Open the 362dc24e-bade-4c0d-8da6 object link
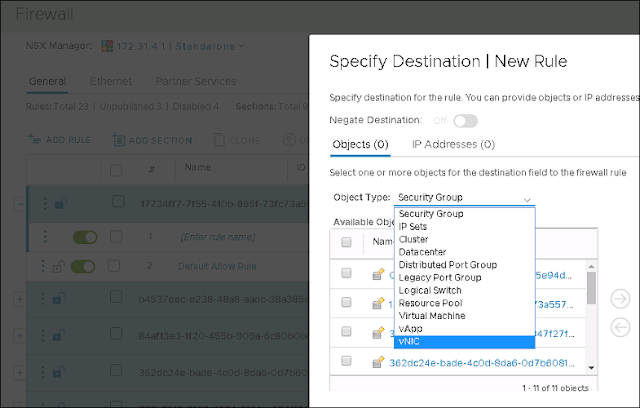Viewport: 640px width, 408px height. click(482, 363)
